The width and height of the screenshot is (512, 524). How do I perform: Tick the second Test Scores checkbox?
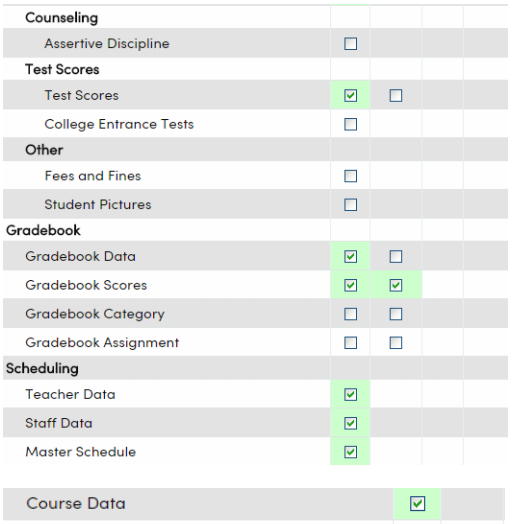tap(396, 96)
